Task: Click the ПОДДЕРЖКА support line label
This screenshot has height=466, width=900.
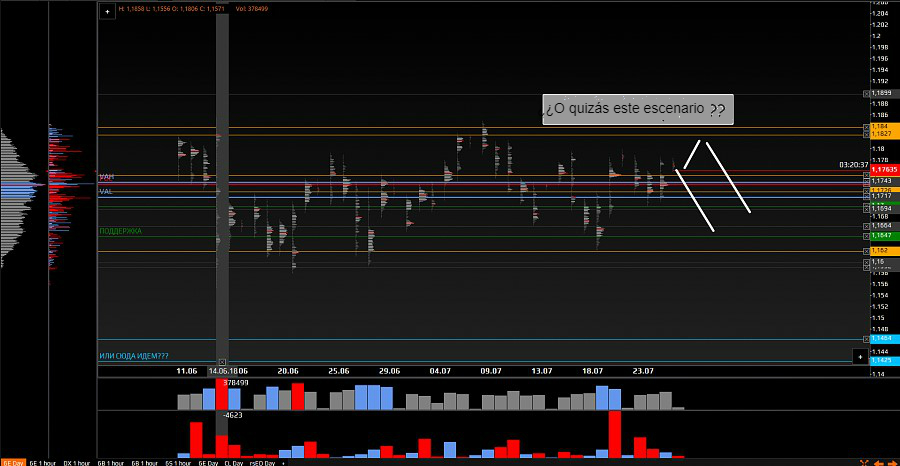Action: (119, 231)
